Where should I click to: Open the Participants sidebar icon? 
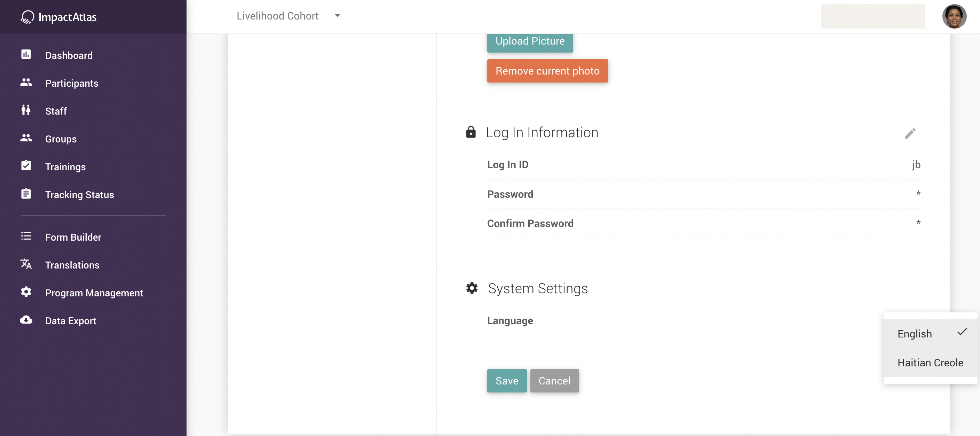point(26,82)
